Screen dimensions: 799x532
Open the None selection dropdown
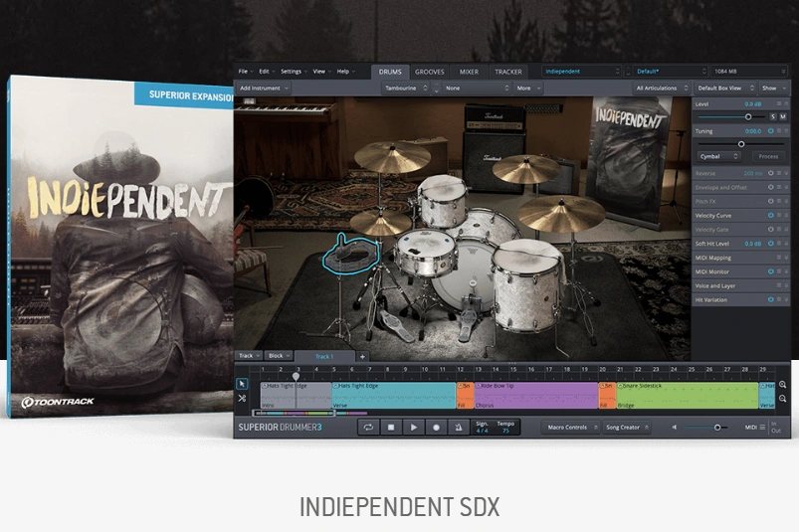(x=477, y=89)
